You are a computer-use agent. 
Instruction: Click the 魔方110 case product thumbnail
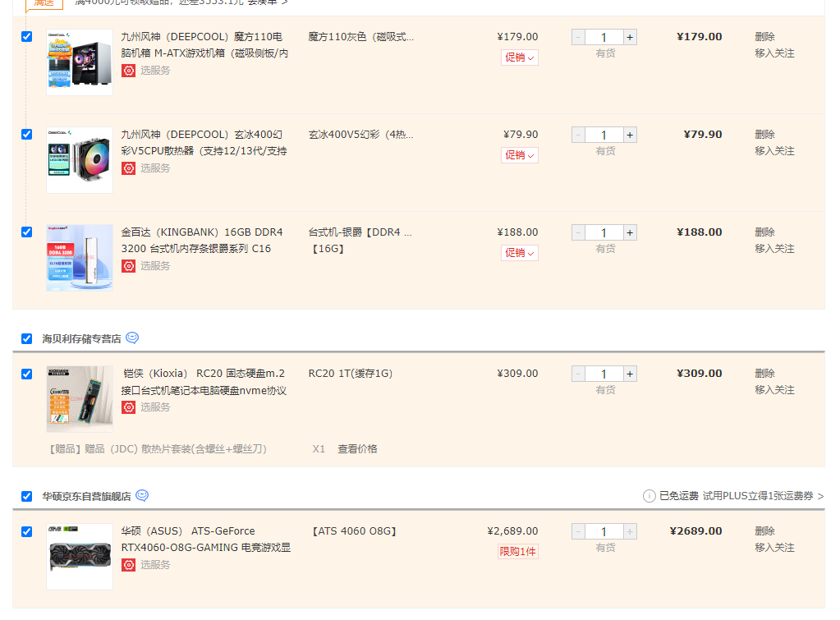coord(80,62)
